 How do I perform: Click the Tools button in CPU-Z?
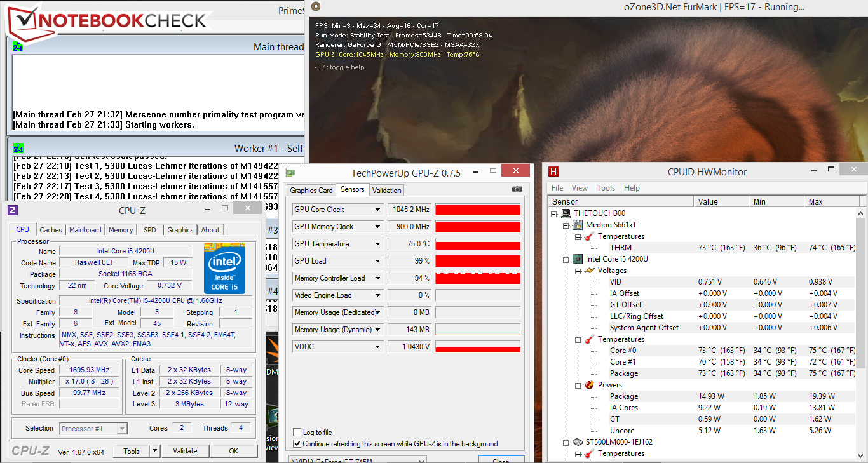click(132, 451)
